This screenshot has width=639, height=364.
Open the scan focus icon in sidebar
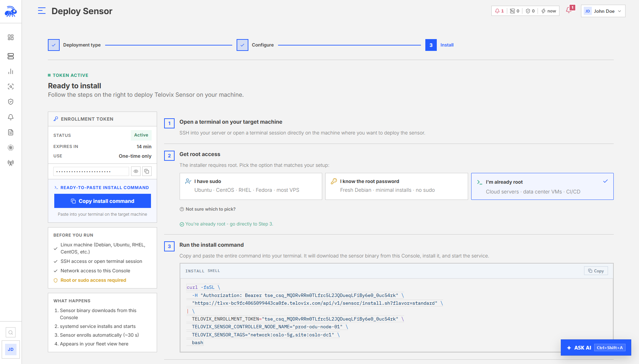[11, 87]
